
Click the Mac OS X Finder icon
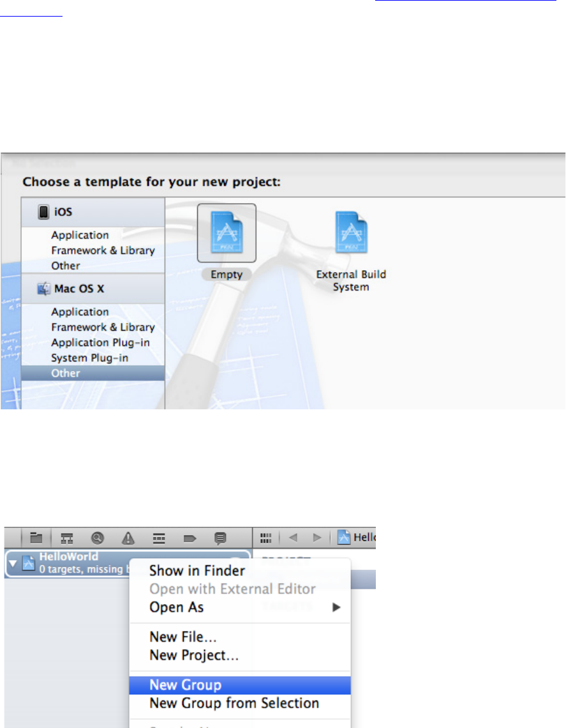[43, 288]
